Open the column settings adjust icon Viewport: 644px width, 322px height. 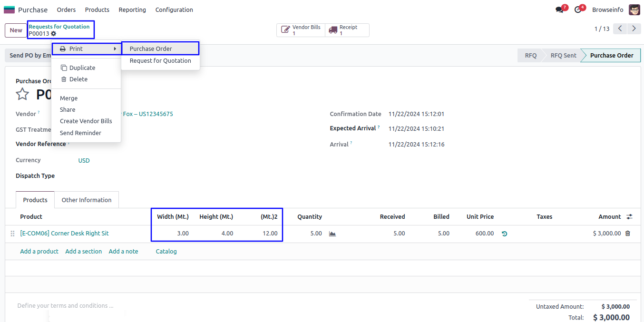(629, 217)
